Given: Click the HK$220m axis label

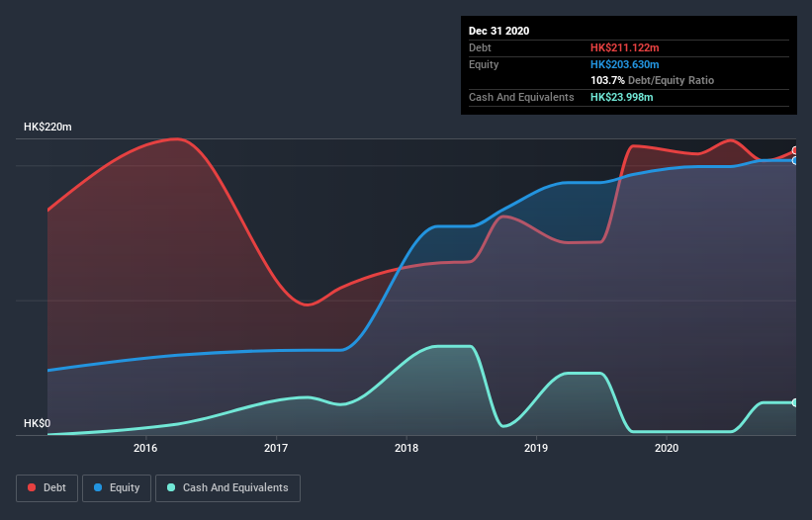Looking at the screenshot, I should pos(47,127).
